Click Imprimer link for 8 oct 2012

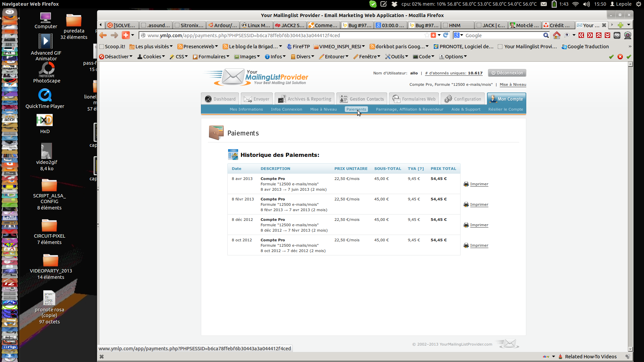pos(479,245)
